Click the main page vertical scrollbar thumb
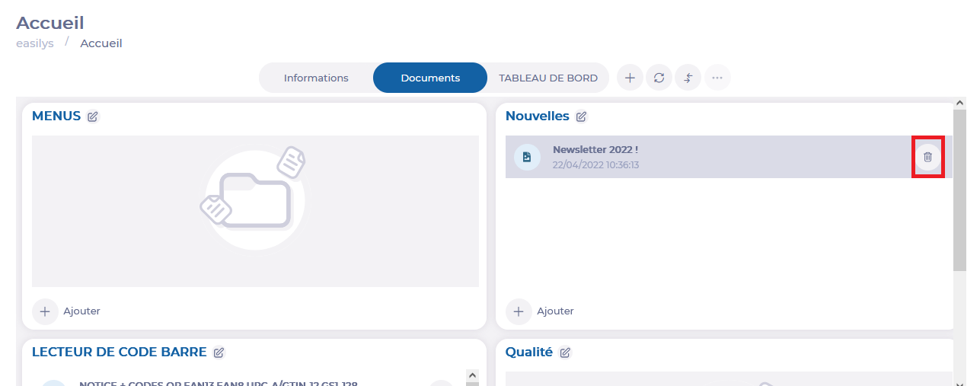980x386 pixels. [x=959, y=190]
